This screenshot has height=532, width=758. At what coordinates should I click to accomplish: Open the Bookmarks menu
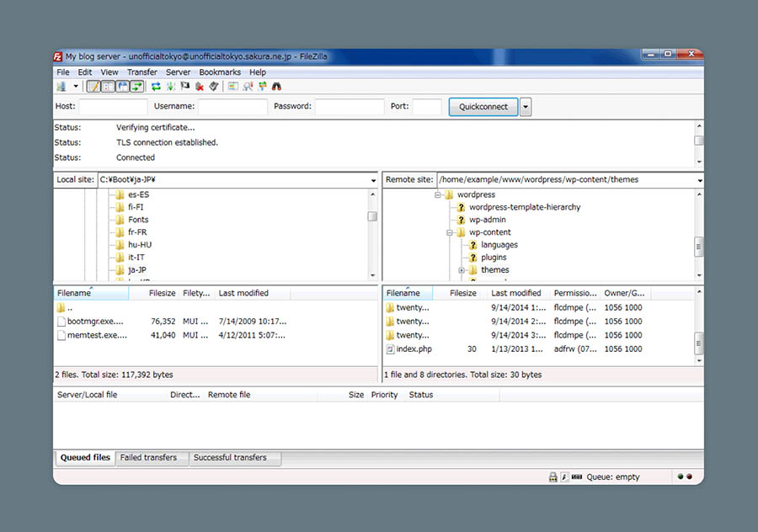219,72
